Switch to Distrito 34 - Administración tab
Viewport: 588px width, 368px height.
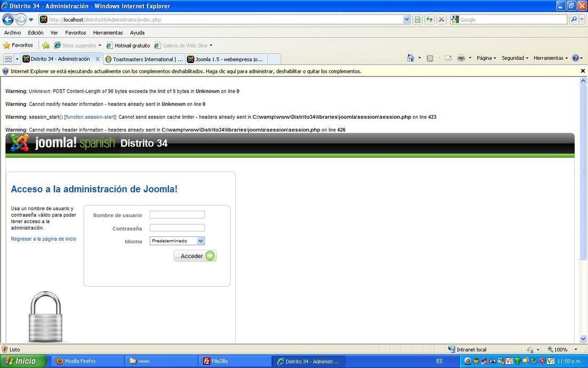point(60,59)
